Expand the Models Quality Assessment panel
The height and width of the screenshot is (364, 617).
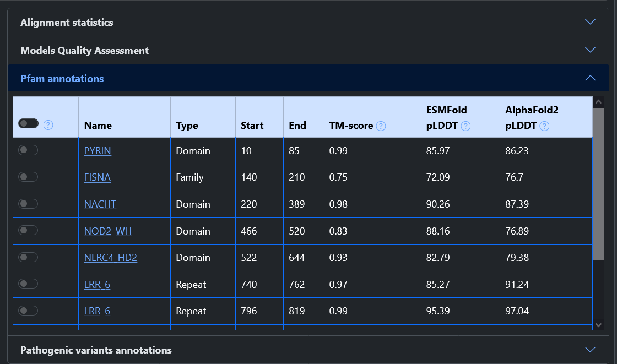click(x=308, y=50)
